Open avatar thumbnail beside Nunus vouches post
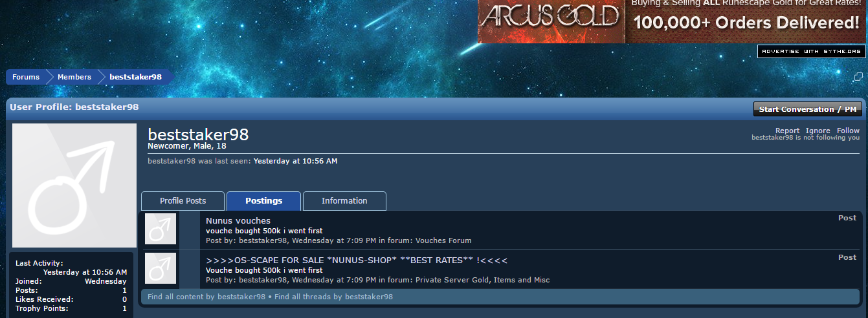This screenshot has height=318, width=868. tap(161, 229)
